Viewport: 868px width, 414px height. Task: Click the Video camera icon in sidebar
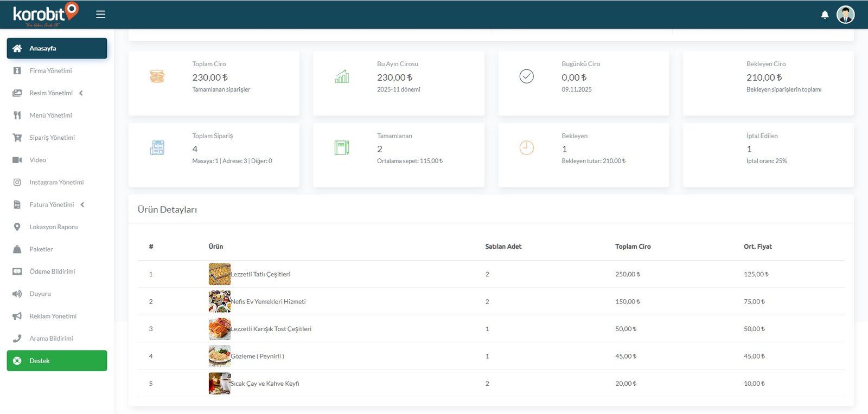tap(17, 160)
